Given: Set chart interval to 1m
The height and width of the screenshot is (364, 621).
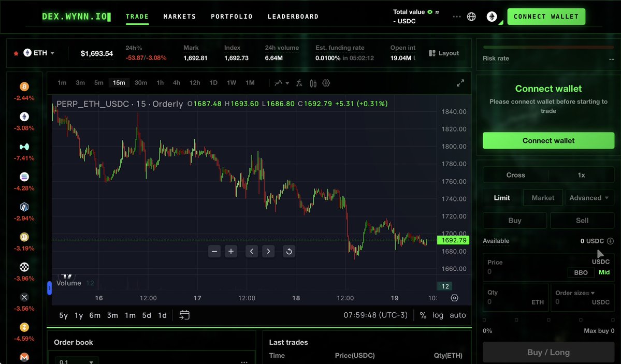Looking at the screenshot, I should pos(62,83).
